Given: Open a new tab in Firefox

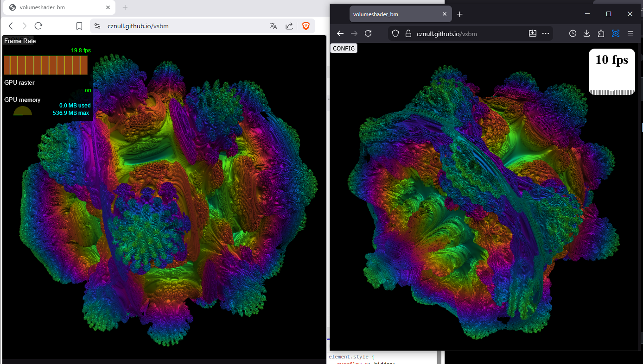Looking at the screenshot, I should coord(460,14).
